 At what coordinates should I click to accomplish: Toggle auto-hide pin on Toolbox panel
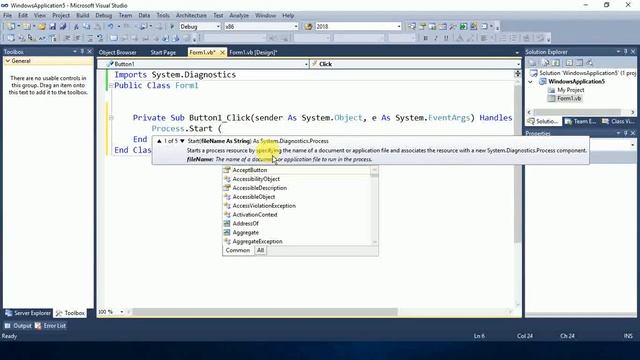click(x=82, y=51)
